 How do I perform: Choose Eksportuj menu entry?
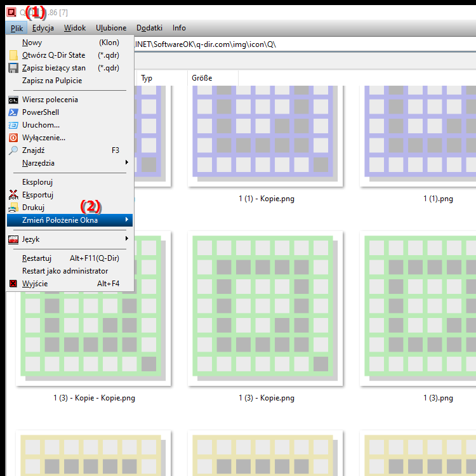[70, 195]
